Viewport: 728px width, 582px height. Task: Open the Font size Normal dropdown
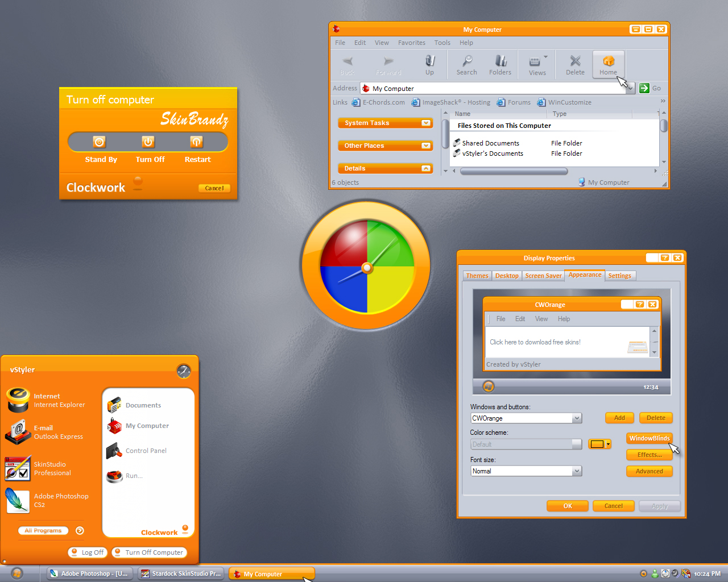[577, 471]
